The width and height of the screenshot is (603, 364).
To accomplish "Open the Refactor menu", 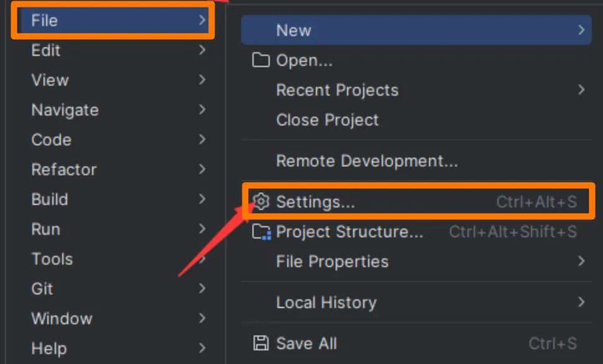I will coord(64,170).
